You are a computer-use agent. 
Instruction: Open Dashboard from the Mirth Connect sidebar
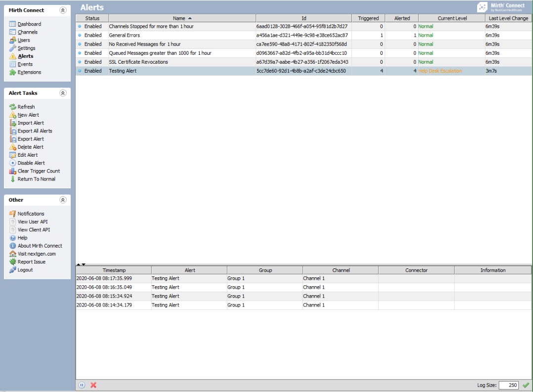(29, 24)
